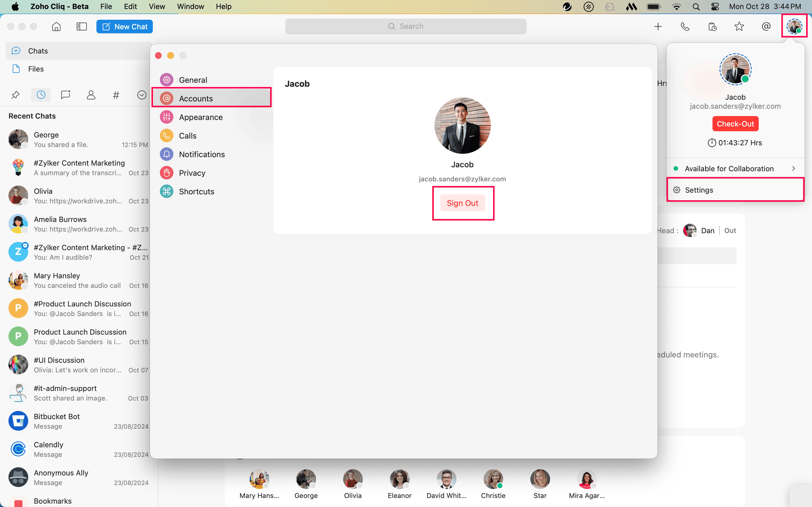This screenshot has width=812, height=507.
Task: Switch to contacts person icon filter
Action: pos(91,95)
